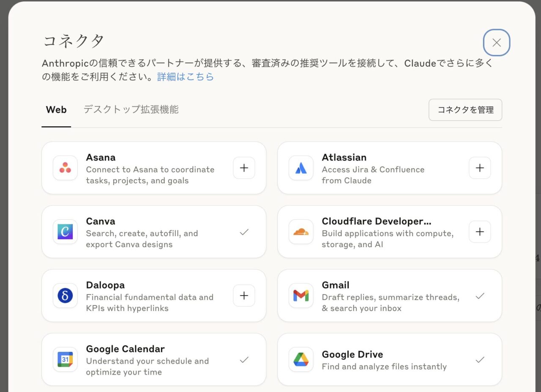Add the Atlassian connector with plus button
Screen dimensions: 541x392
(480, 168)
